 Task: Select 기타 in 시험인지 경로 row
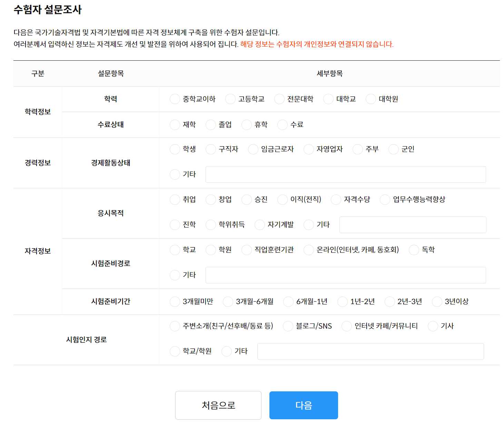226,351
